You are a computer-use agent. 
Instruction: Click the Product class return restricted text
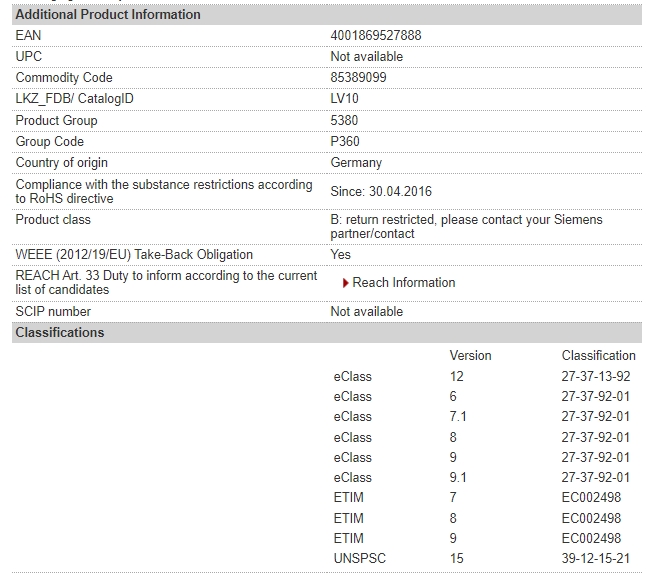pos(466,226)
